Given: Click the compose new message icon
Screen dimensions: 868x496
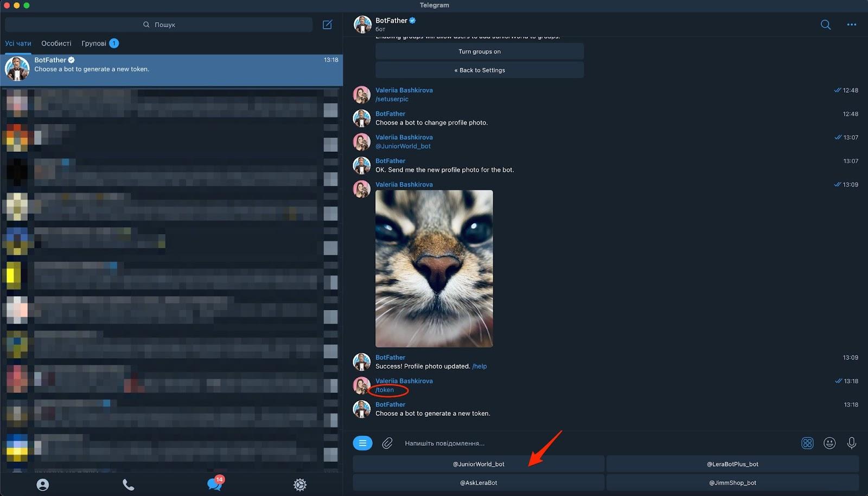Looking at the screenshot, I should pyautogui.click(x=327, y=24).
